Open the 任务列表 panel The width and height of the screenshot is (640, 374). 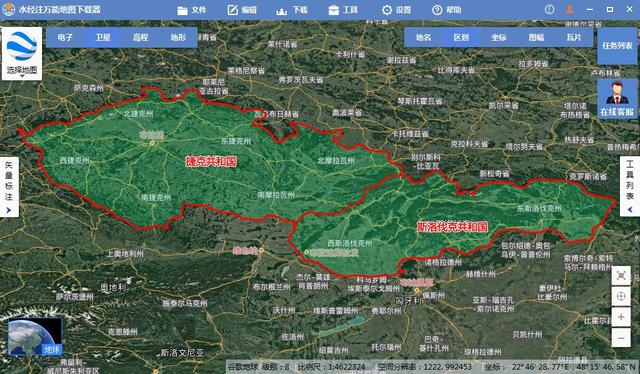tap(617, 45)
